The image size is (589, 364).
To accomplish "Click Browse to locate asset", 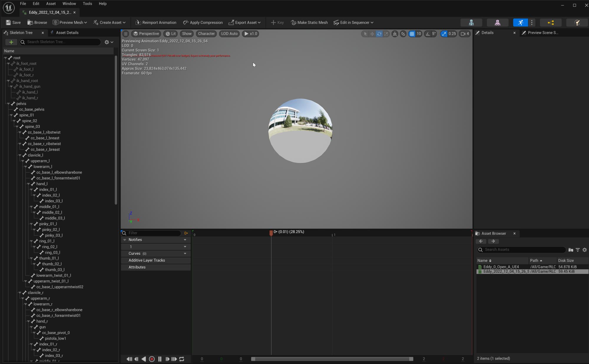I will (37, 22).
